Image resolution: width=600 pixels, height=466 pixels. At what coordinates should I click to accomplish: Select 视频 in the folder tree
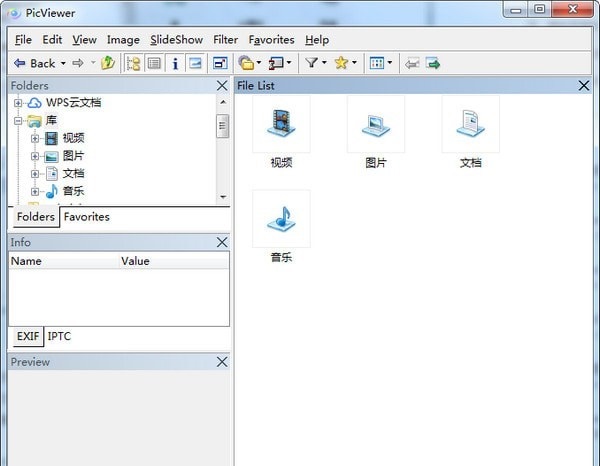[73, 138]
